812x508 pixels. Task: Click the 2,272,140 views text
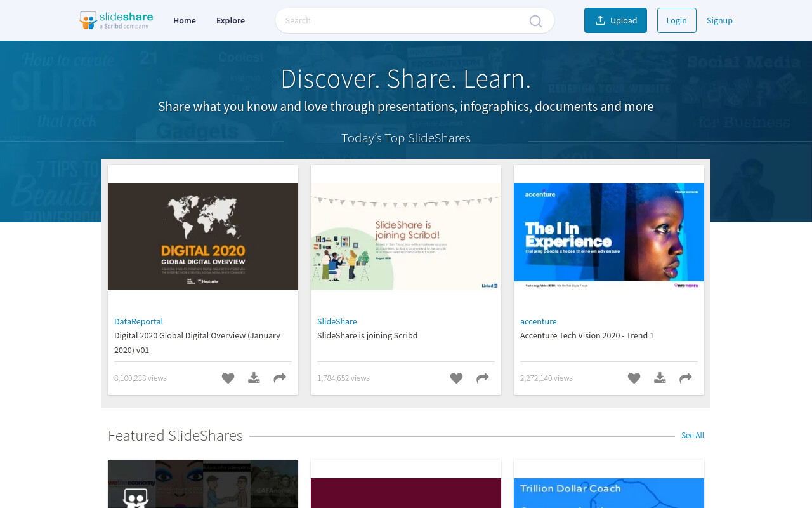coord(546,378)
